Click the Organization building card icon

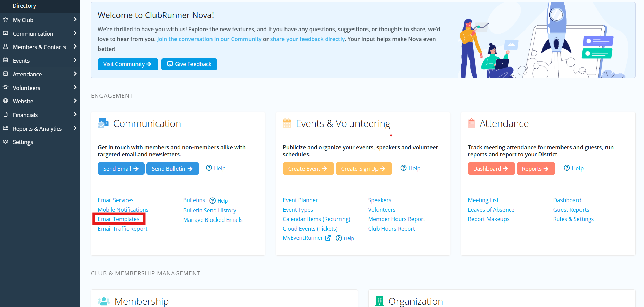click(380, 301)
